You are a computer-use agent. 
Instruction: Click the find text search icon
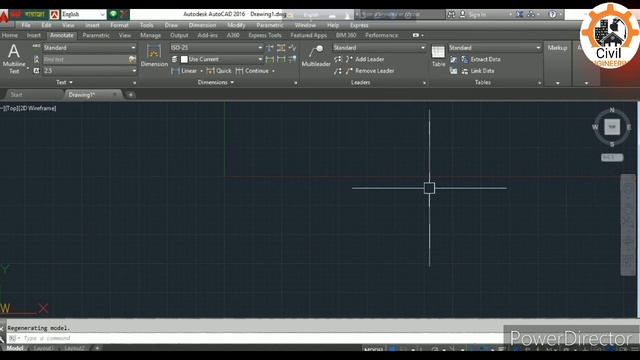[132, 60]
